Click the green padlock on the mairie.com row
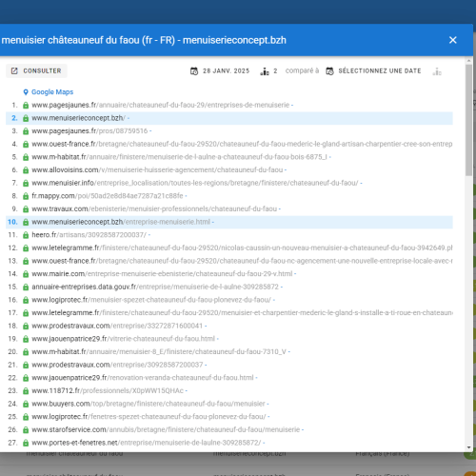The width and height of the screenshot is (476, 476). [x=26, y=274]
